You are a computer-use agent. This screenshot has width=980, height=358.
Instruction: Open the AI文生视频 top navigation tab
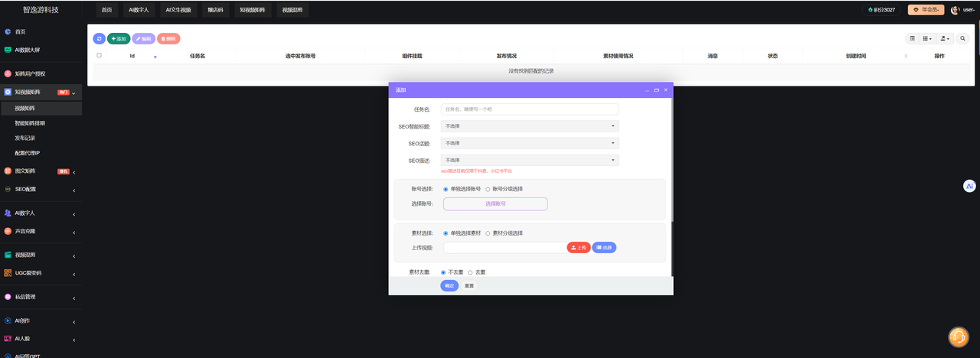coord(179,10)
